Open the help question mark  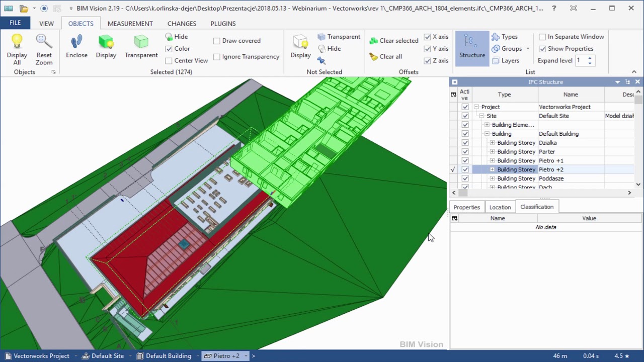554,8
